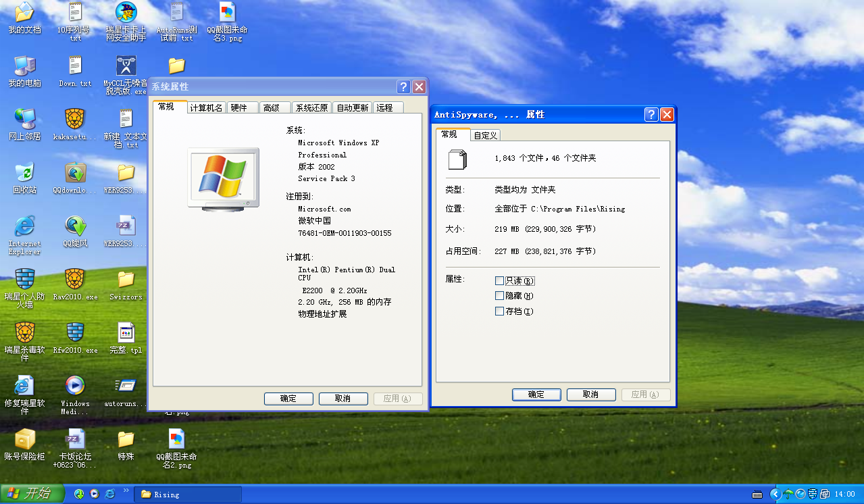Click the help button in AntiSpyware properties
Screen dimensions: 864x504
[651, 114]
